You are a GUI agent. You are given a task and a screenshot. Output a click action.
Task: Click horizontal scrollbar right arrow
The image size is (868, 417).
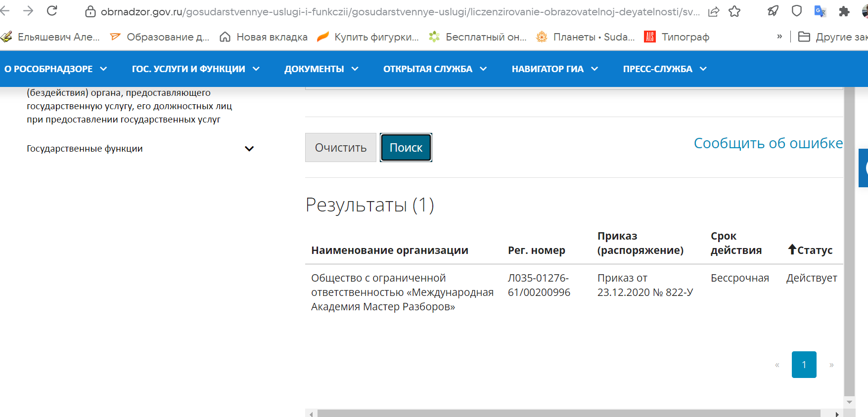tap(837, 414)
